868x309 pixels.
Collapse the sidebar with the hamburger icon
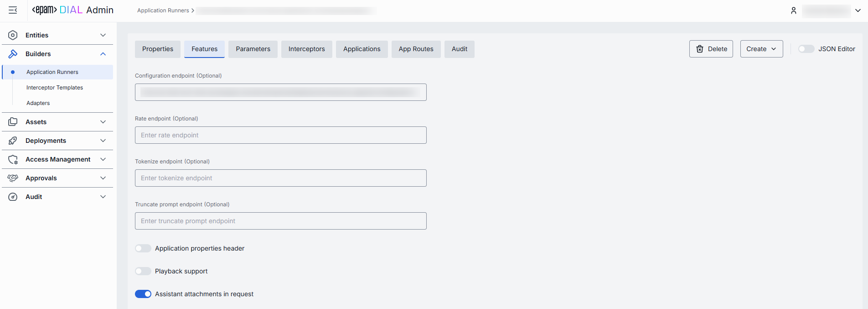click(x=13, y=10)
